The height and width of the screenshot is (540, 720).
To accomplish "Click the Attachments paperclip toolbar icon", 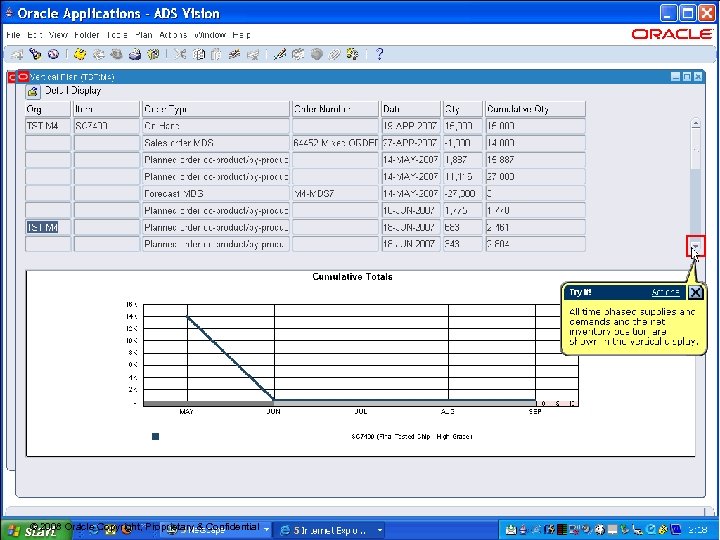I will click(x=334, y=55).
